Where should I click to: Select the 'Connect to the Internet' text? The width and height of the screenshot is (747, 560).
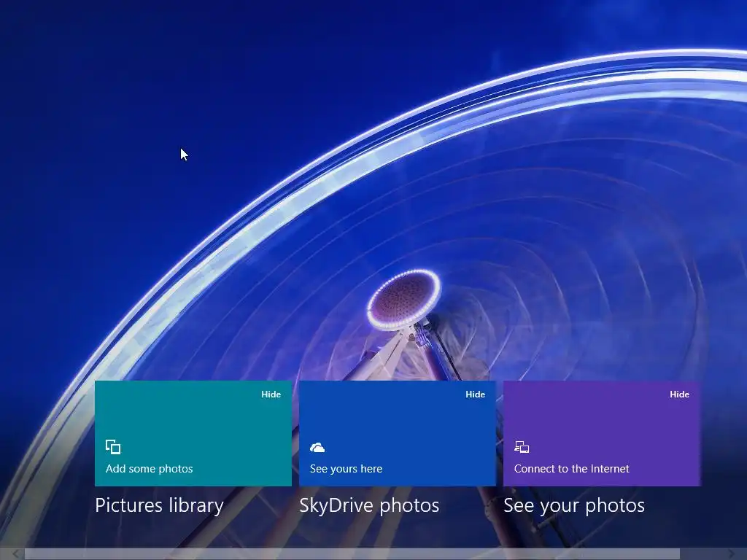pos(572,469)
